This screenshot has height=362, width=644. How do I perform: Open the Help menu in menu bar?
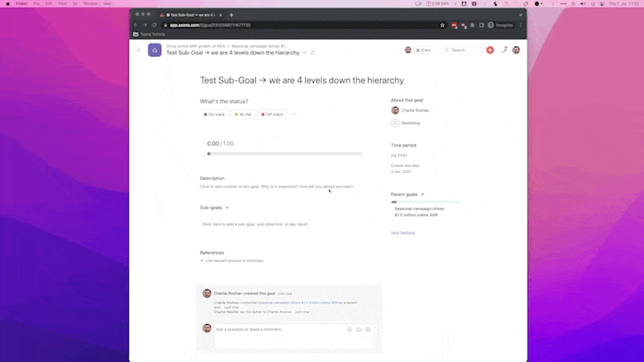click(x=107, y=4)
